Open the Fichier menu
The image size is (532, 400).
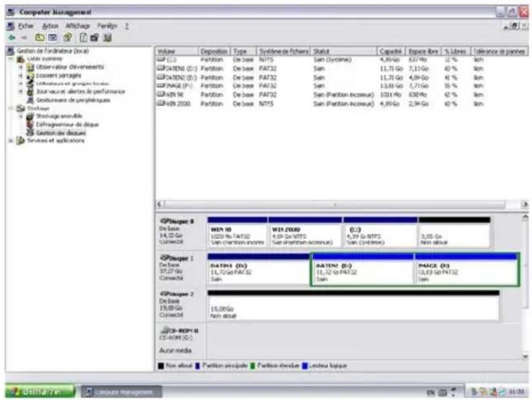[x=26, y=26]
